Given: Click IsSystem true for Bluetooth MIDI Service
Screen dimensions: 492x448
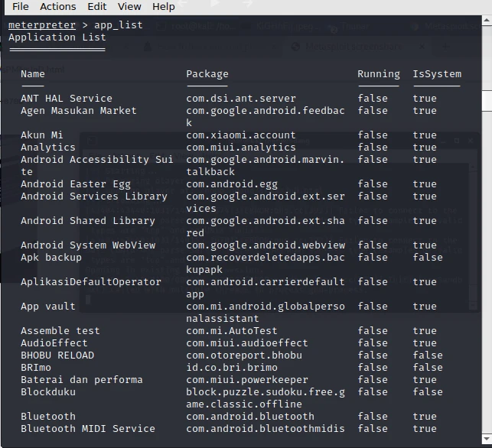Looking at the screenshot, I should point(425,429).
